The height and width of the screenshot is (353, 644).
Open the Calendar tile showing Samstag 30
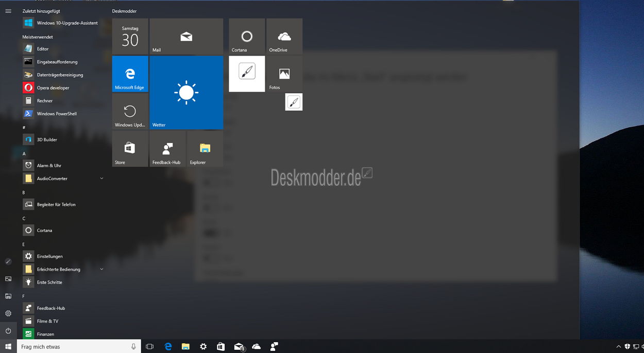(x=130, y=37)
